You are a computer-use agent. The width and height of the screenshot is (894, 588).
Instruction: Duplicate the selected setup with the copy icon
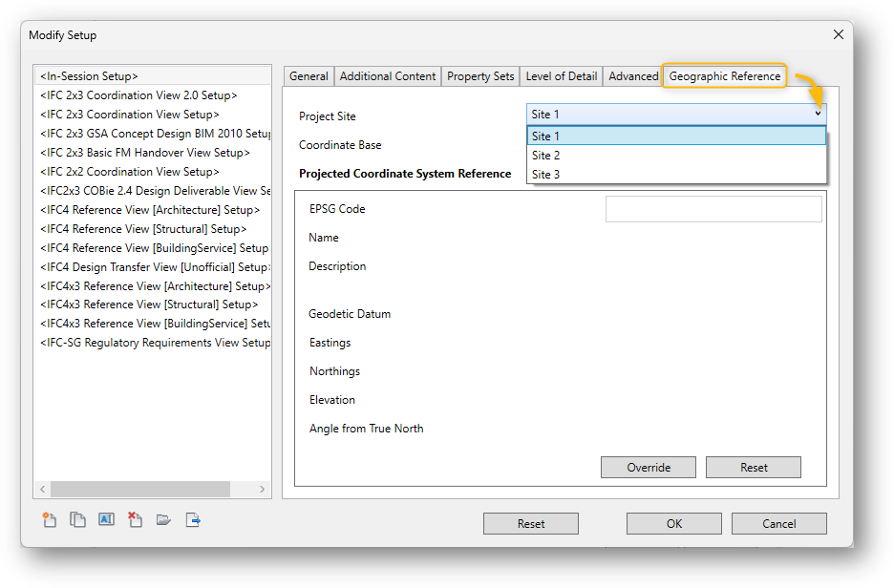pos(77,519)
